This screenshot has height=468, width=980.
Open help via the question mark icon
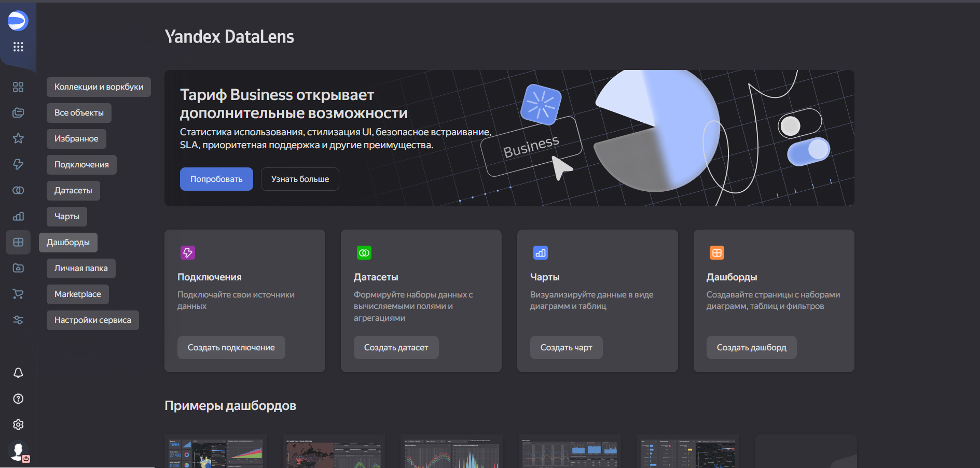pyautogui.click(x=18, y=399)
